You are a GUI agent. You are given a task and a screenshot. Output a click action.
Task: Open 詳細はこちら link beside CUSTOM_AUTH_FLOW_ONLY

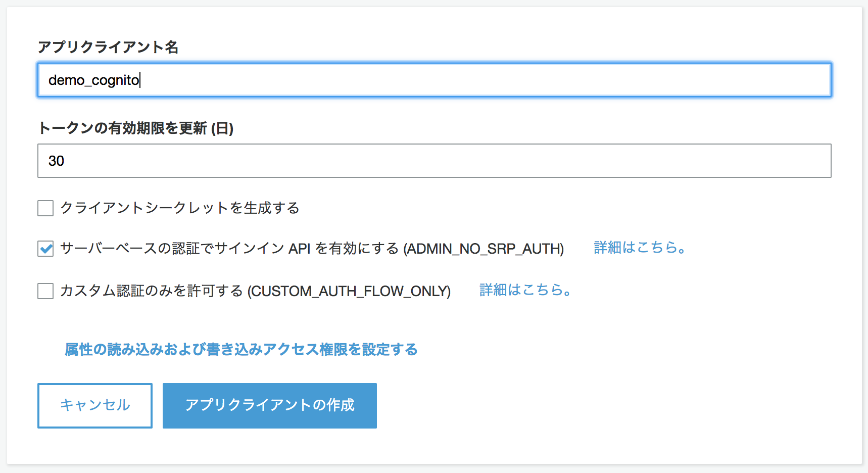[525, 290]
